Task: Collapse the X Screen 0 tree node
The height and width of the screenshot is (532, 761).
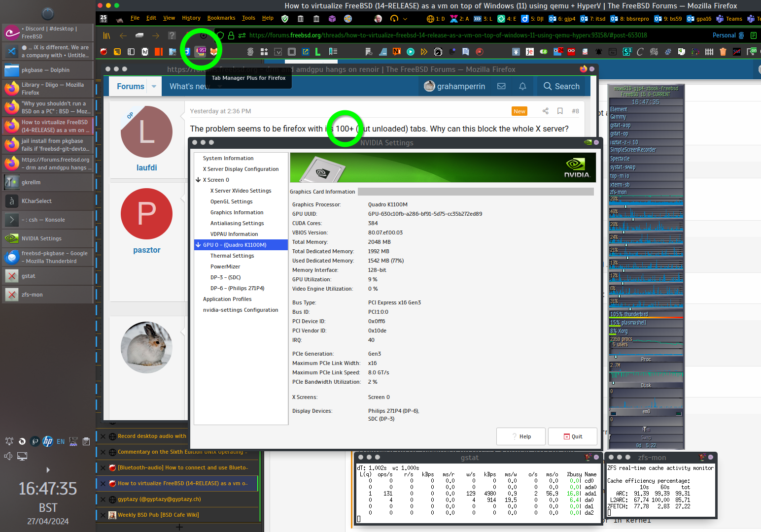Action: coord(198,180)
